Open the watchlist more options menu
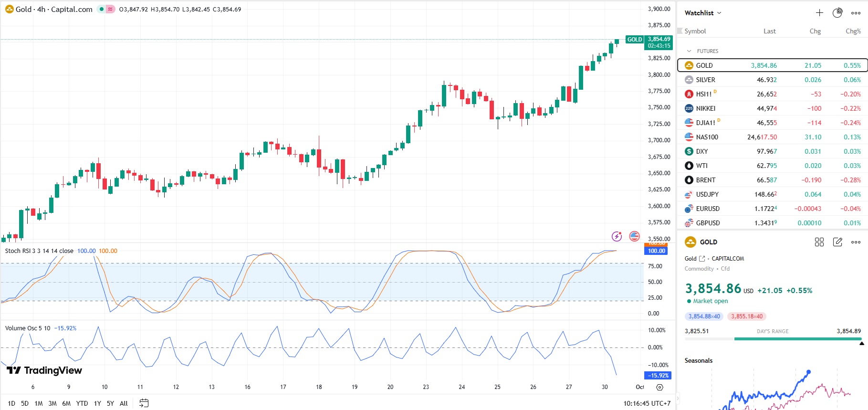The image size is (868, 410). pyautogui.click(x=856, y=13)
